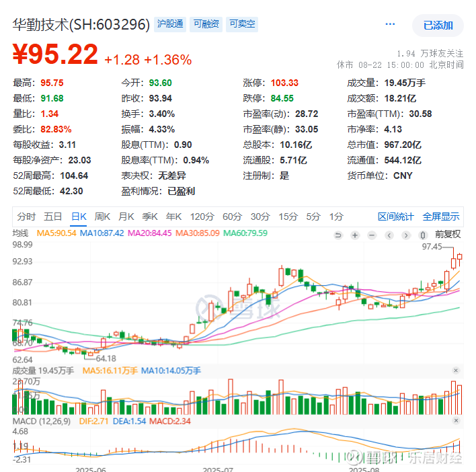Screen dimensions: 476x472
Task: Click the 市盈率(TTM) value 30.58
Action: (x=420, y=114)
